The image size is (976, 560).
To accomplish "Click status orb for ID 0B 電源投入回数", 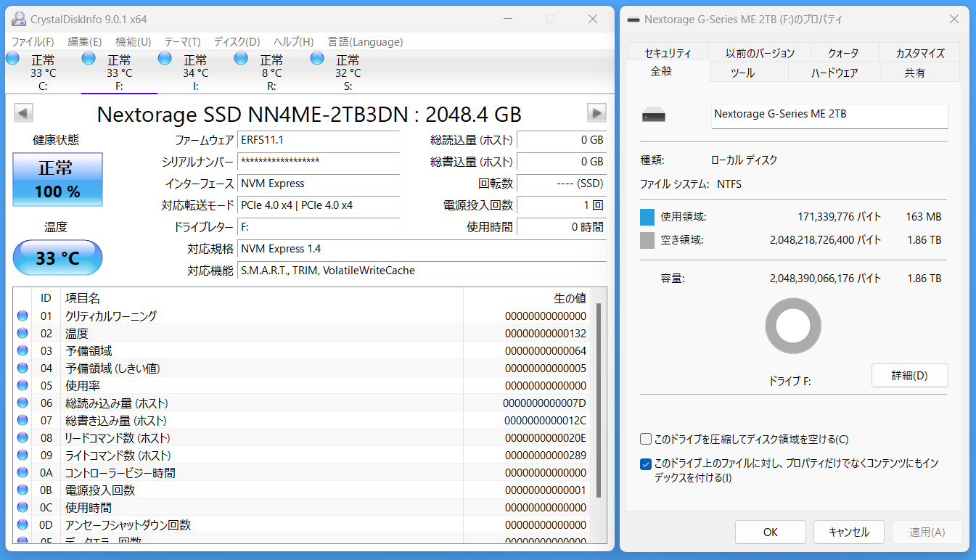I will pos(22,490).
